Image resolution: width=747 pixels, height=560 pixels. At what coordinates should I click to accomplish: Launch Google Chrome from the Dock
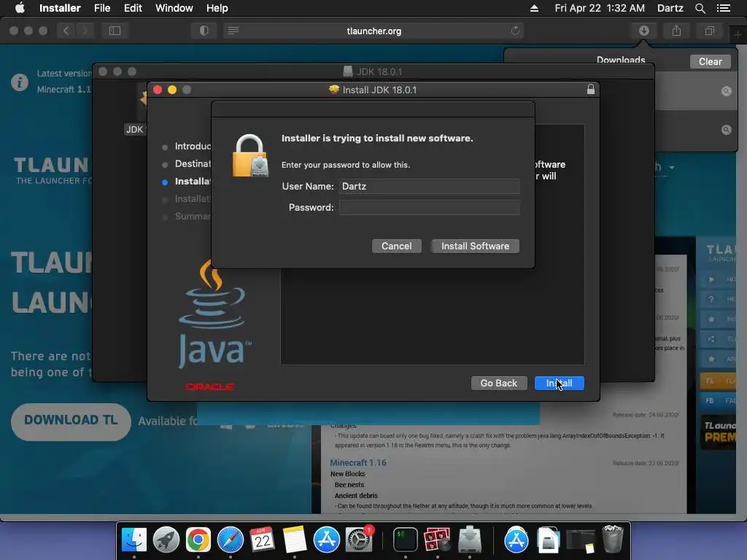(x=198, y=540)
